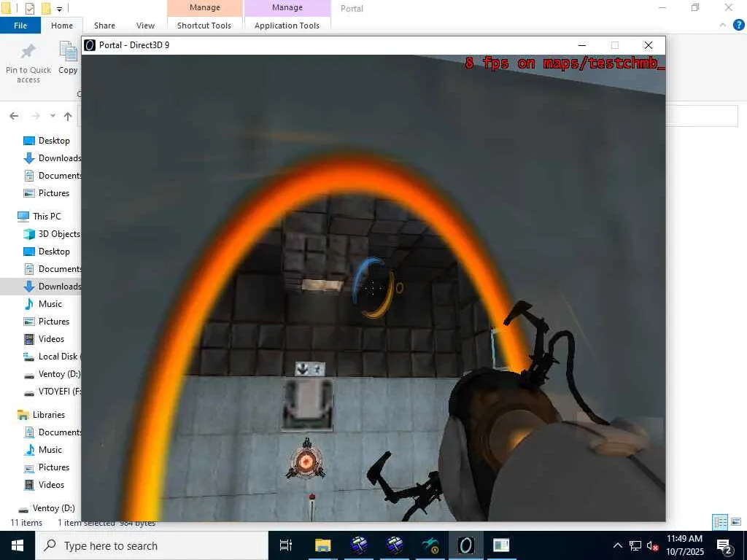Open the Windows Start menu
This screenshot has width=747, height=560.
click(x=18, y=545)
